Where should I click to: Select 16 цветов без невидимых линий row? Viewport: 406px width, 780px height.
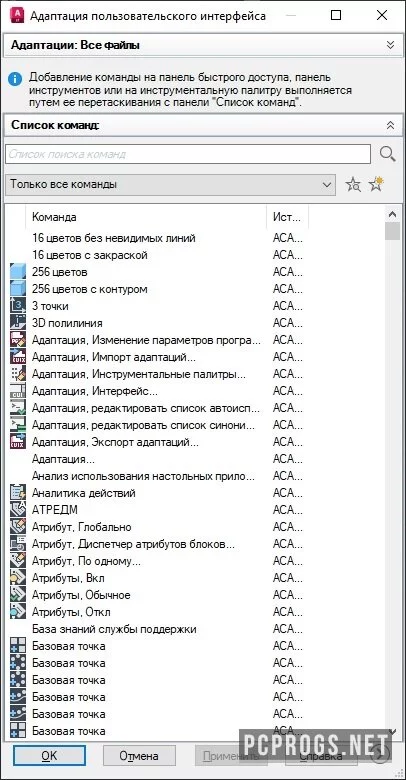click(x=114, y=238)
